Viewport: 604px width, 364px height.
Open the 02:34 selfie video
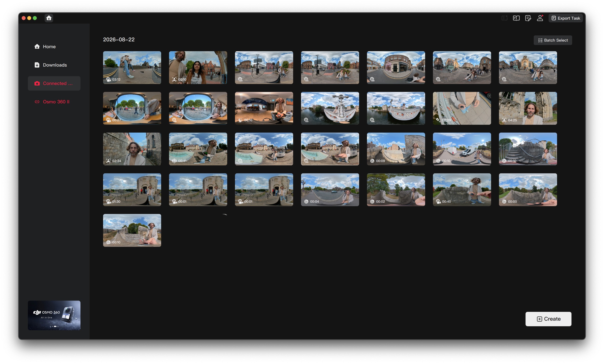132,149
